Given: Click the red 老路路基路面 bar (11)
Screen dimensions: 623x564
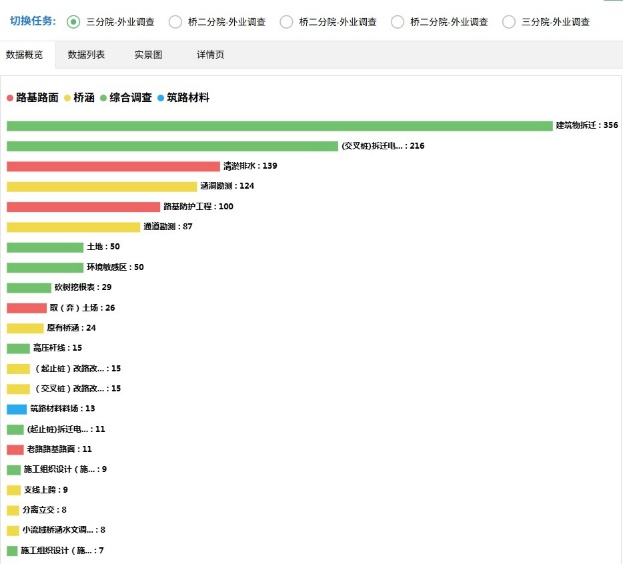Looking at the screenshot, I should tap(15, 450).
